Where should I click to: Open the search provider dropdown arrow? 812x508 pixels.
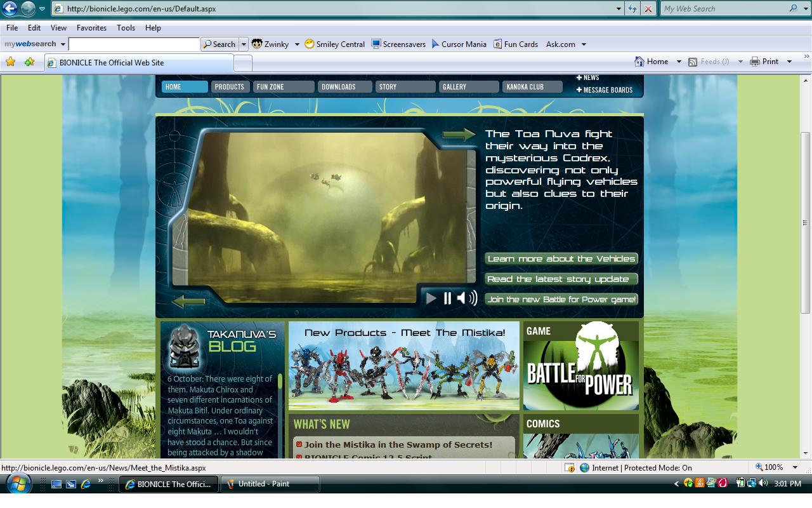tap(806, 9)
